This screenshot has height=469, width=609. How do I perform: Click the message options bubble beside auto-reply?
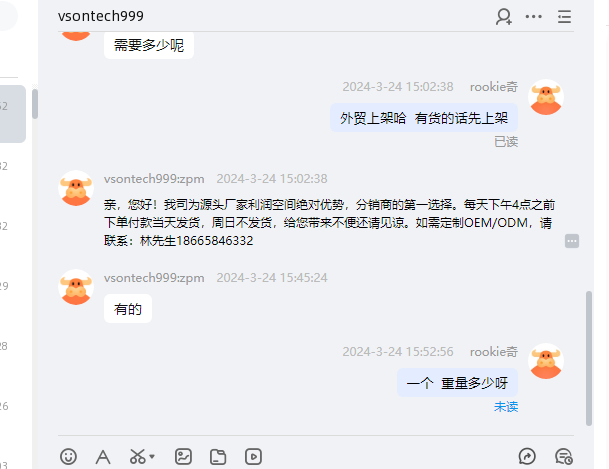pyautogui.click(x=572, y=241)
